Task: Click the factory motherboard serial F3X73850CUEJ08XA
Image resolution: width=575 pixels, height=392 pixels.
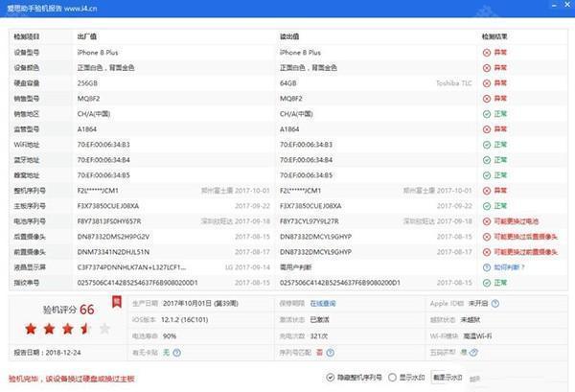Action: point(108,206)
